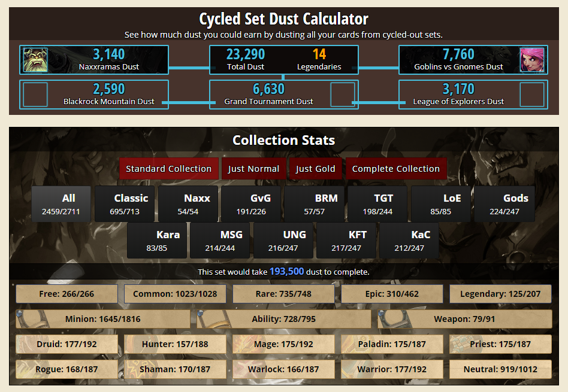568x392 pixels.
Task: Click the Epic: 310/462 stat box
Action: 392,294
